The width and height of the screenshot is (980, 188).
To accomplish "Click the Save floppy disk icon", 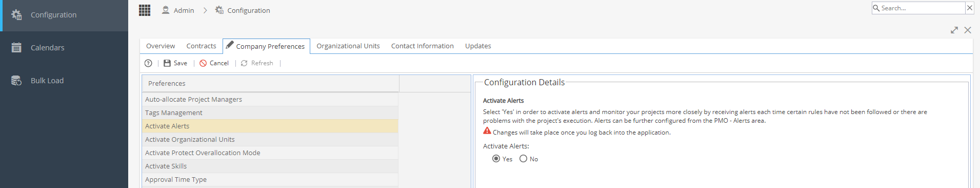I will coord(167,63).
